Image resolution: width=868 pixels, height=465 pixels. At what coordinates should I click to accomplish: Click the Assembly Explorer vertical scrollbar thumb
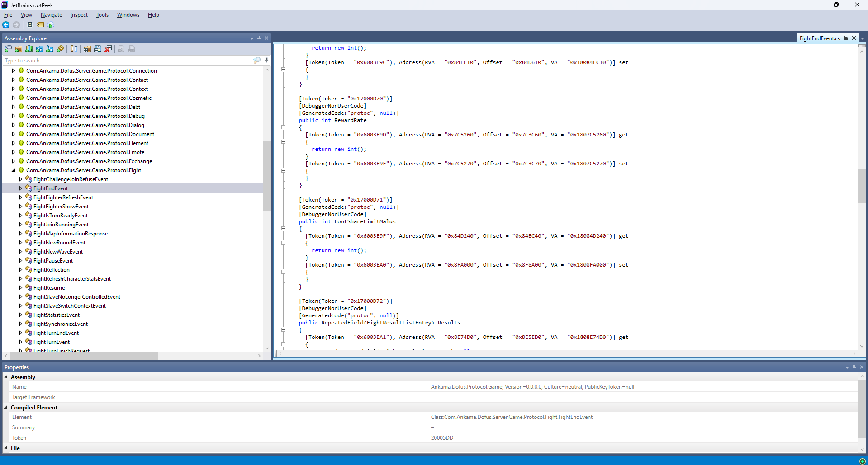click(267, 176)
